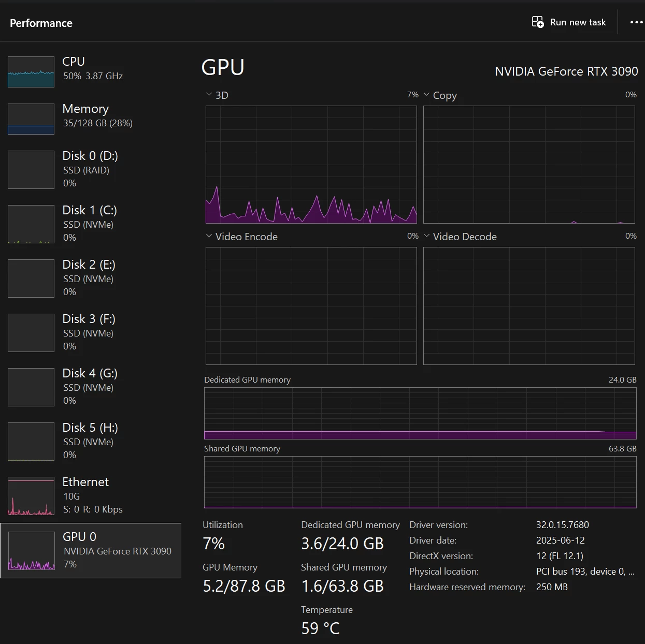
Task: Click the DirectX version 12 (FL 12.1)
Action: [x=560, y=556]
